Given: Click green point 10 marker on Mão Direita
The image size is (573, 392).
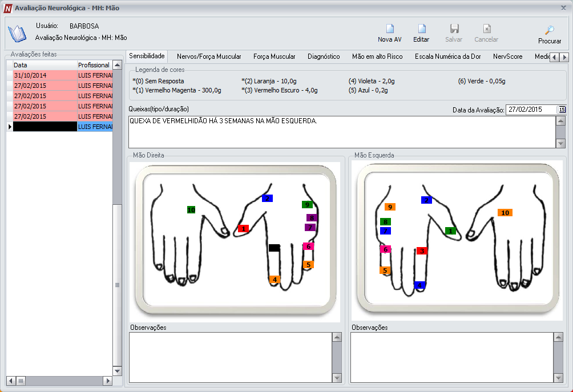Looking at the screenshot, I should pyautogui.click(x=191, y=210).
